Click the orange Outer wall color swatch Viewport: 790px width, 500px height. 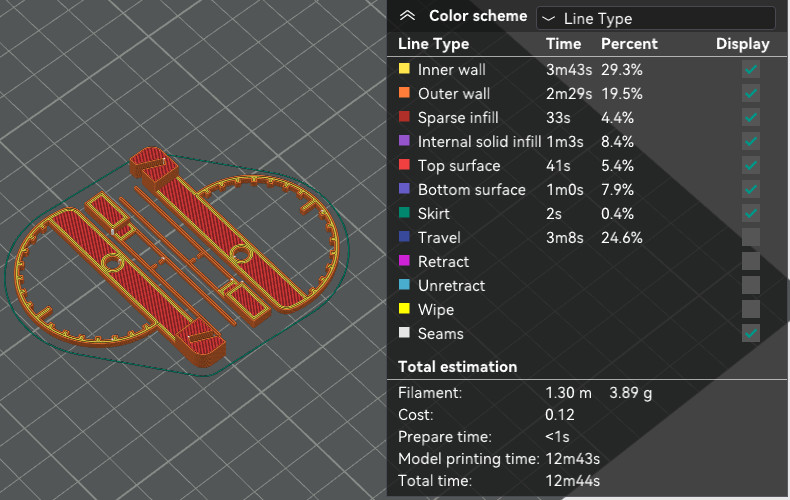click(x=404, y=94)
